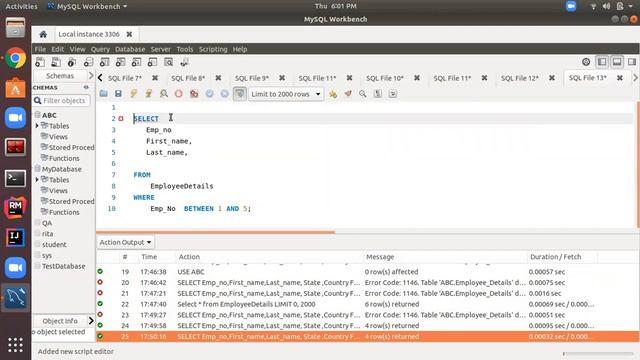The height and width of the screenshot is (360, 640).
Task: Close the SQL File 9 tab
Action: coord(282,78)
